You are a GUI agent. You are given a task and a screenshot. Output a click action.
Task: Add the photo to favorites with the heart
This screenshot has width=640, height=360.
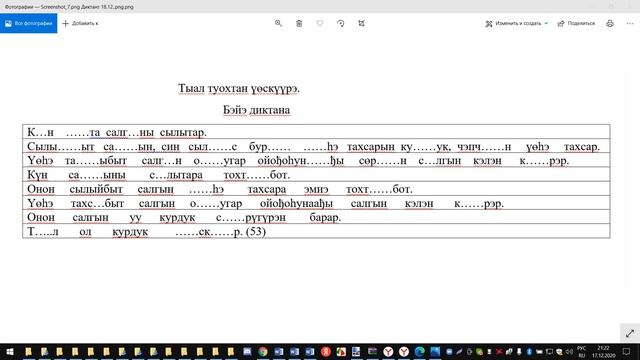coord(320,23)
